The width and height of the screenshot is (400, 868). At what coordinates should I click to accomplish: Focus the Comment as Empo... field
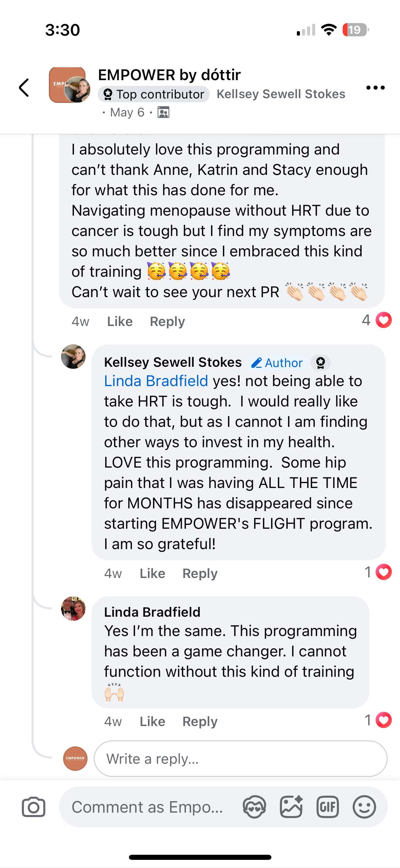tap(148, 807)
